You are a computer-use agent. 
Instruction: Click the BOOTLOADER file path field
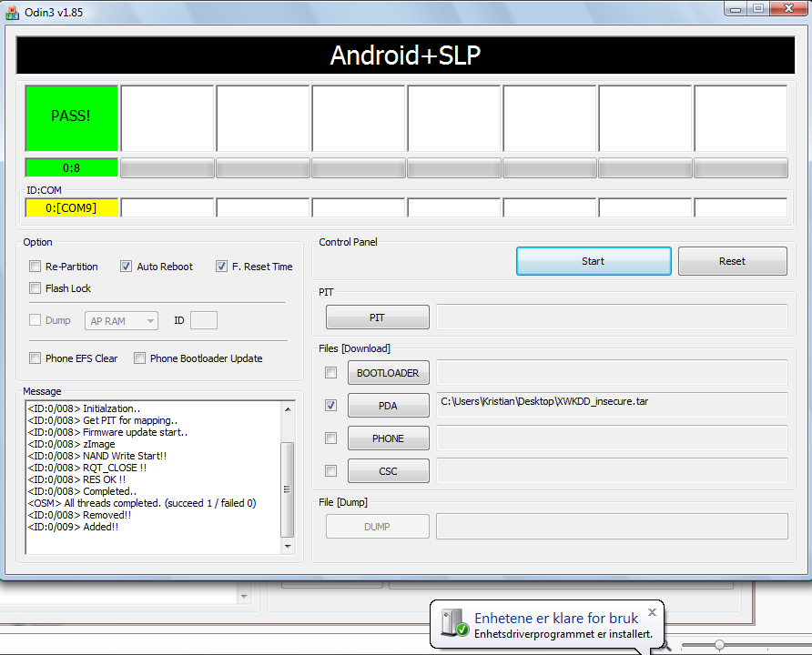pyautogui.click(x=612, y=372)
